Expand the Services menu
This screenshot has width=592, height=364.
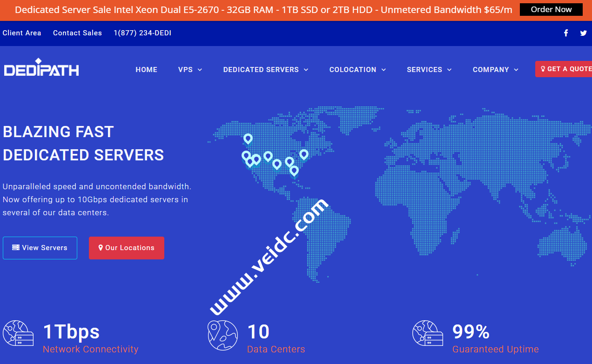tap(429, 70)
